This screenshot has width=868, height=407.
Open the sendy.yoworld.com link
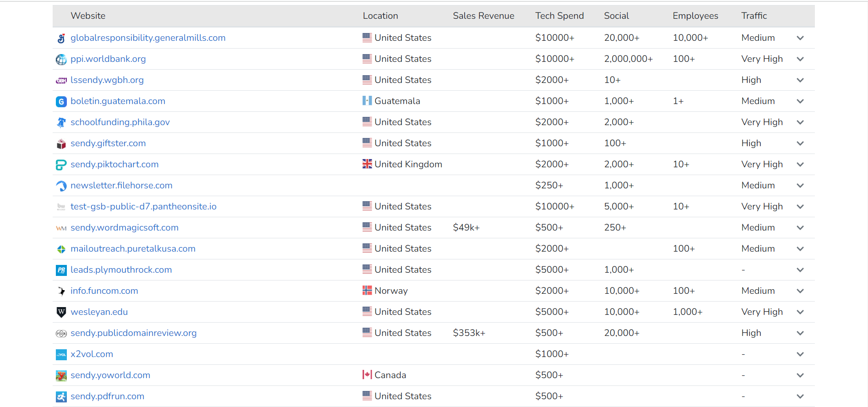pyautogui.click(x=110, y=375)
